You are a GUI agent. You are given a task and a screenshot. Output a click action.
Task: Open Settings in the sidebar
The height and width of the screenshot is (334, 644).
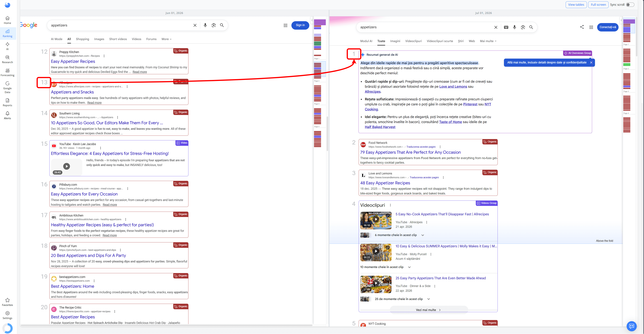7,315
